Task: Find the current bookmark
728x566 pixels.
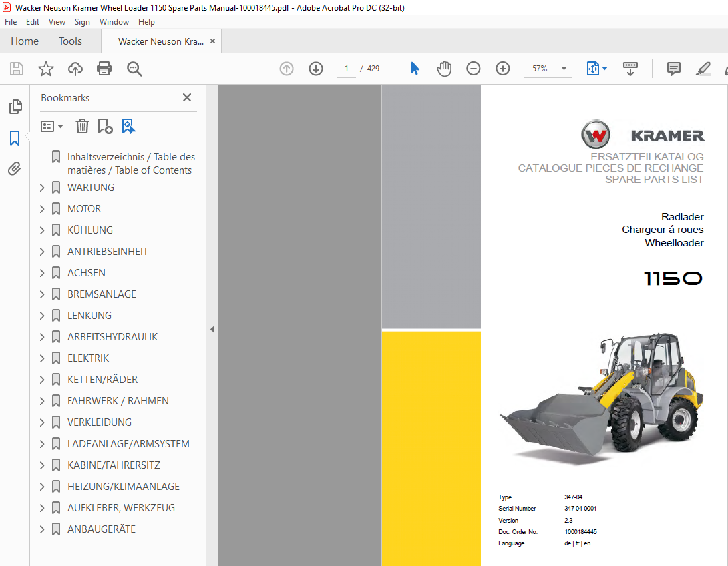Action: coord(129,126)
